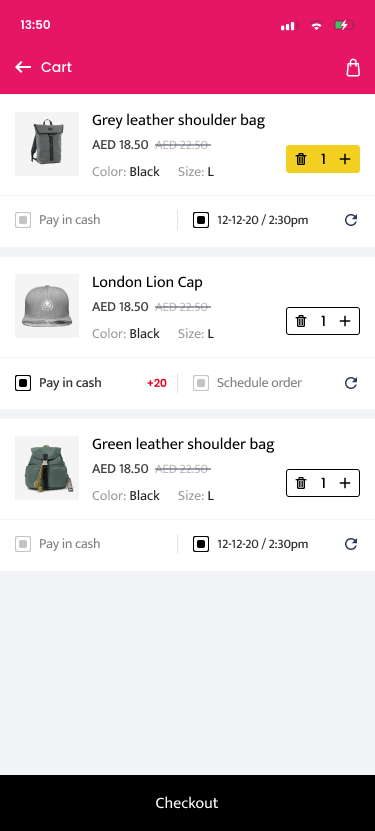Open the Green leather shoulder bag title
Screen dimensions: 375x831
pos(183,444)
